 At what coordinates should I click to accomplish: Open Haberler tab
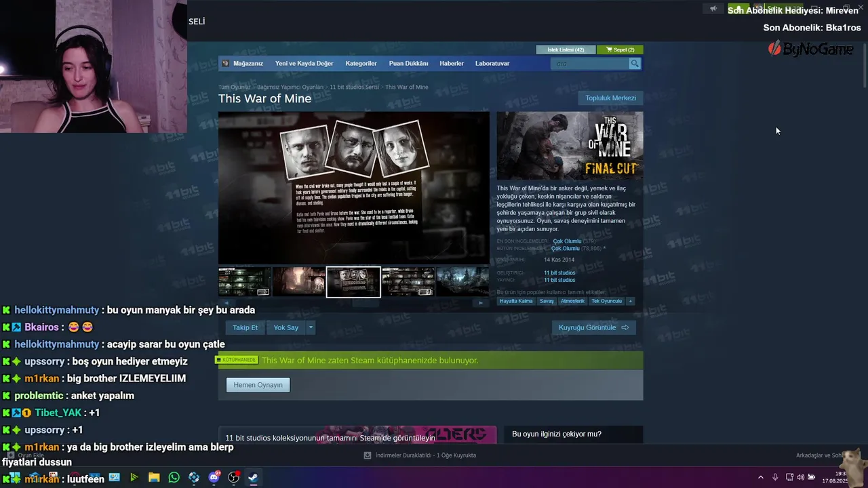[452, 63]
